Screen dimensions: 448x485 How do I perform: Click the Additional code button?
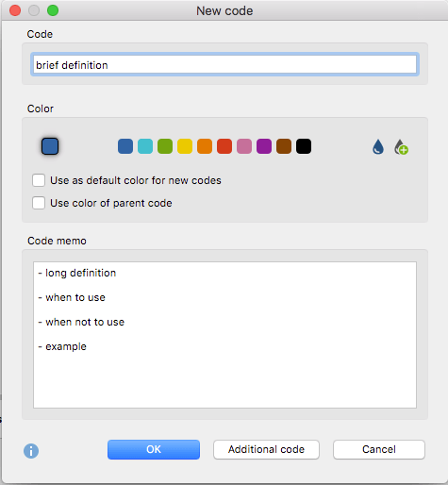266,449
